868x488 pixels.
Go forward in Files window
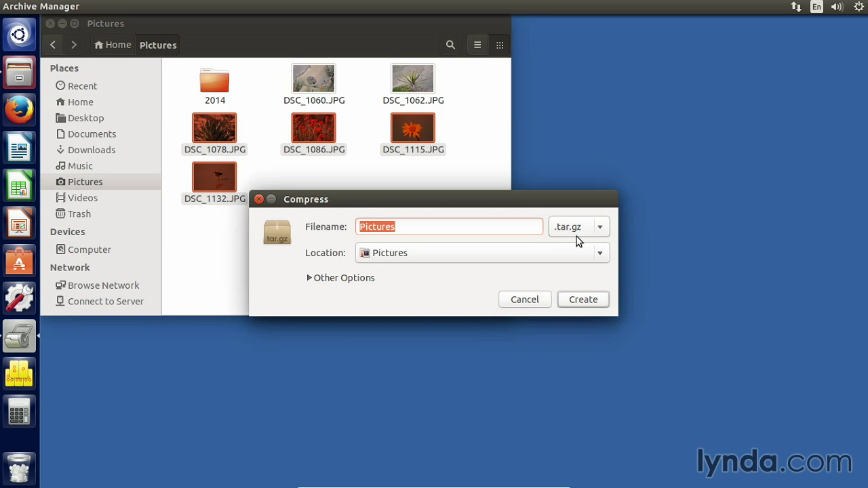coord(74,45)
